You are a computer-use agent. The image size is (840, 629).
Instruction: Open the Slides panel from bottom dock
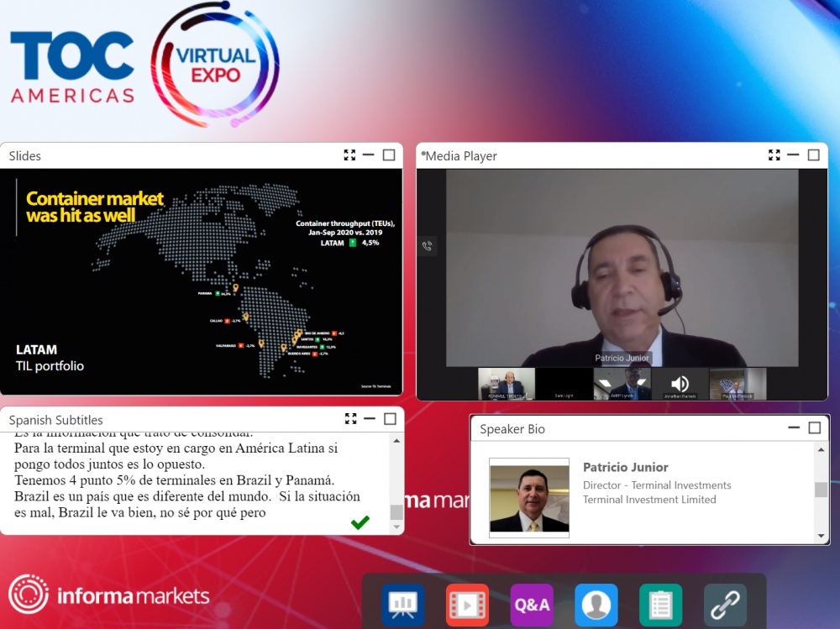pos(403,605)
